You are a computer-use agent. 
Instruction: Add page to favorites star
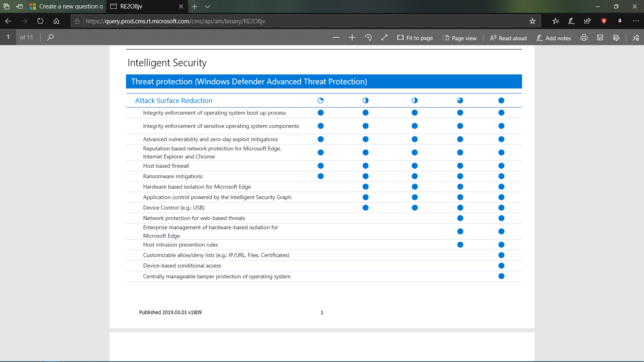(533, 21)
